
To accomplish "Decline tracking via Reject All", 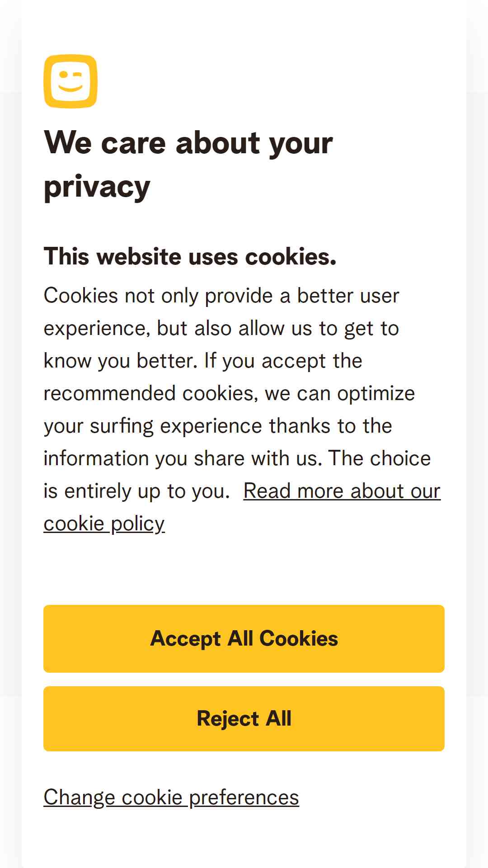I will 244,719.
